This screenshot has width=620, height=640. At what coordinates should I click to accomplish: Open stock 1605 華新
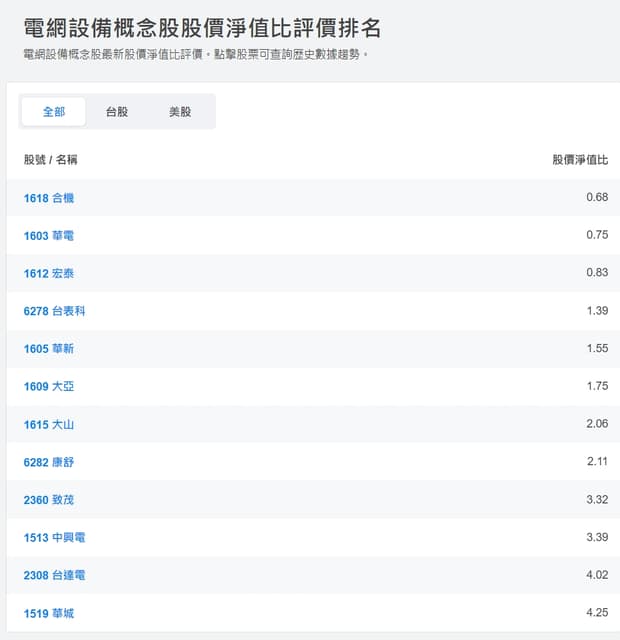point(49,349)
